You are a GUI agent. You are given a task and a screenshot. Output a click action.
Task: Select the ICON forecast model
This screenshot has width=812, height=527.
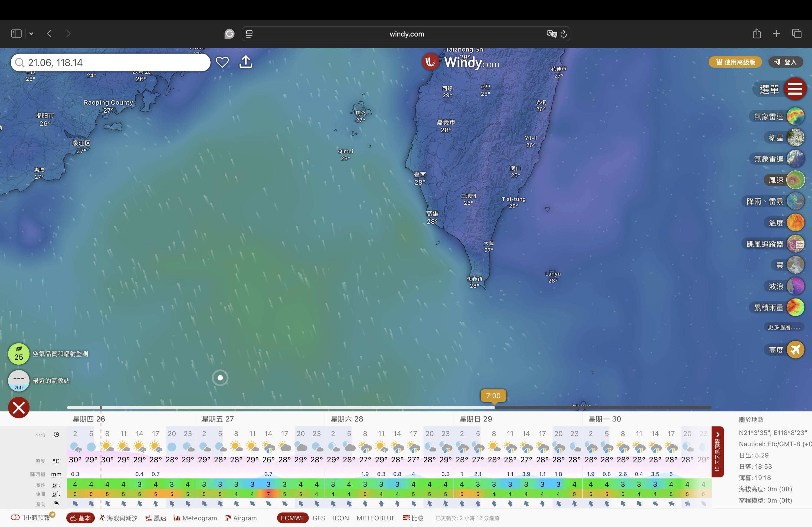tap(340, 518)
